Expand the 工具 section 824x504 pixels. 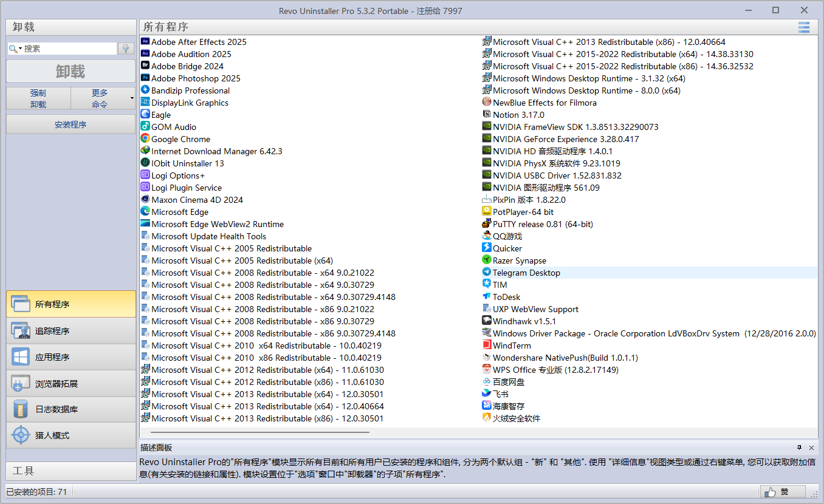point(70,471)
